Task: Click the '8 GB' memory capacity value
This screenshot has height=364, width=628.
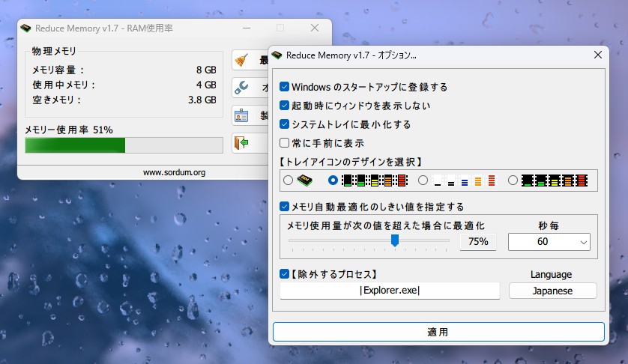Action: (x=206, y=70)
